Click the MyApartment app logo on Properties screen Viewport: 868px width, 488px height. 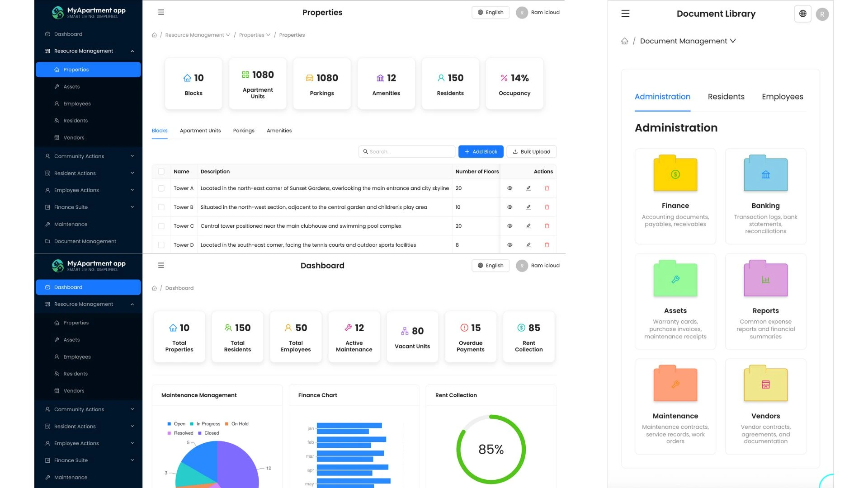point(89,12)
